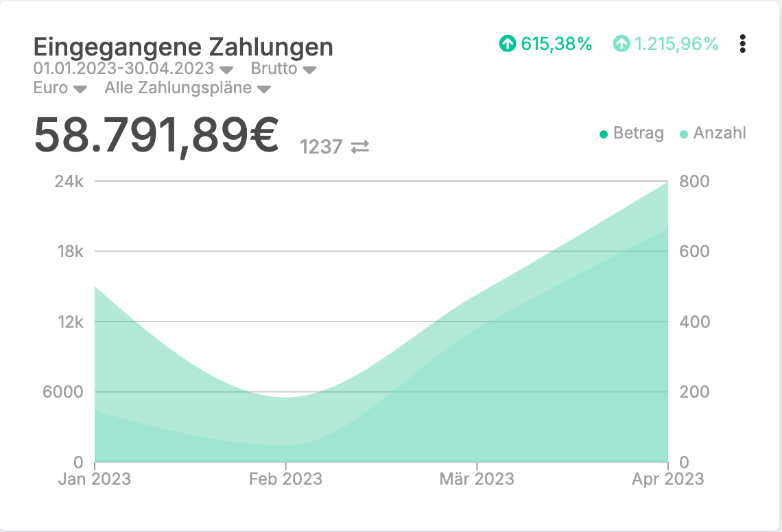
Task: Click the Betrag legend dot
Action: [604, 134]
